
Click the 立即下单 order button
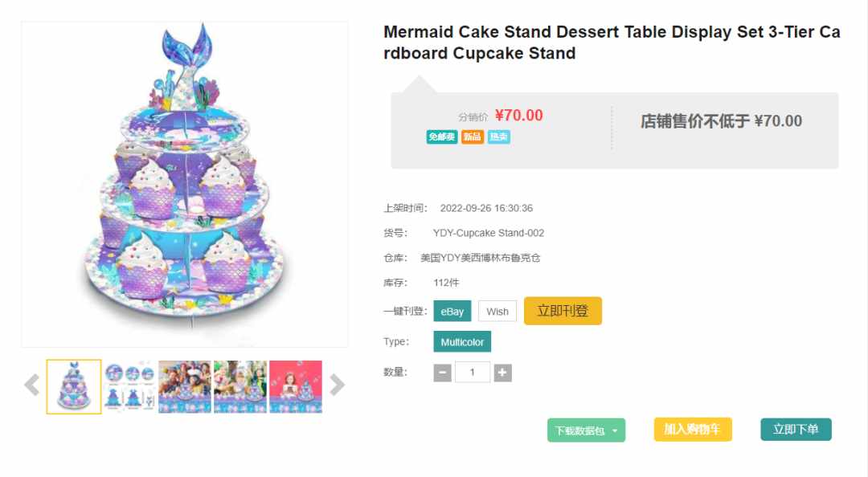796,430
